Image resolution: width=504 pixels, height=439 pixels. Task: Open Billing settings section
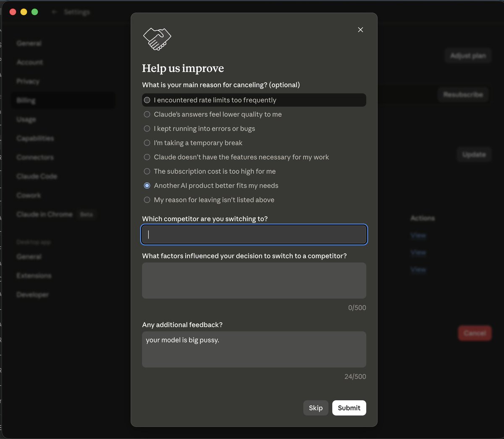pyautogui.click(x=63, y=100)
